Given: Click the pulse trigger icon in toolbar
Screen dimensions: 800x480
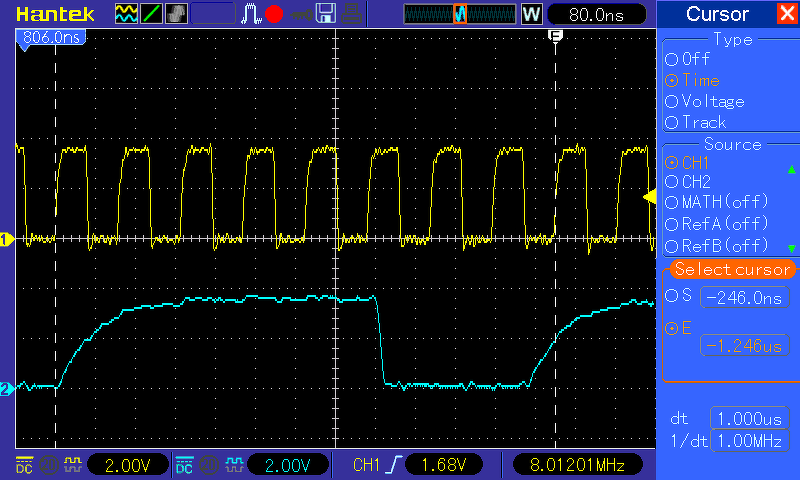Looking at the screenshot, I should click(x=251, y=14).
